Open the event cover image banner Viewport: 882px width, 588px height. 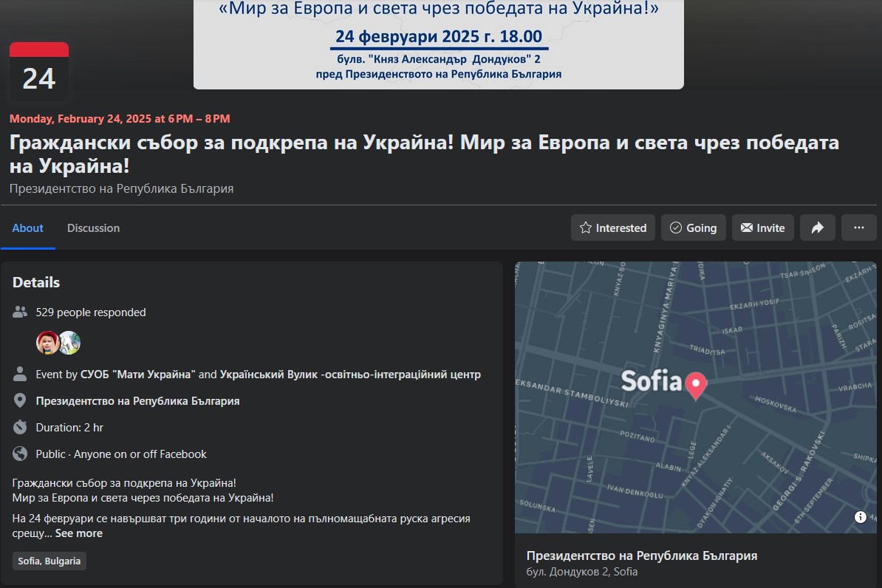click(x=439, y=44)
